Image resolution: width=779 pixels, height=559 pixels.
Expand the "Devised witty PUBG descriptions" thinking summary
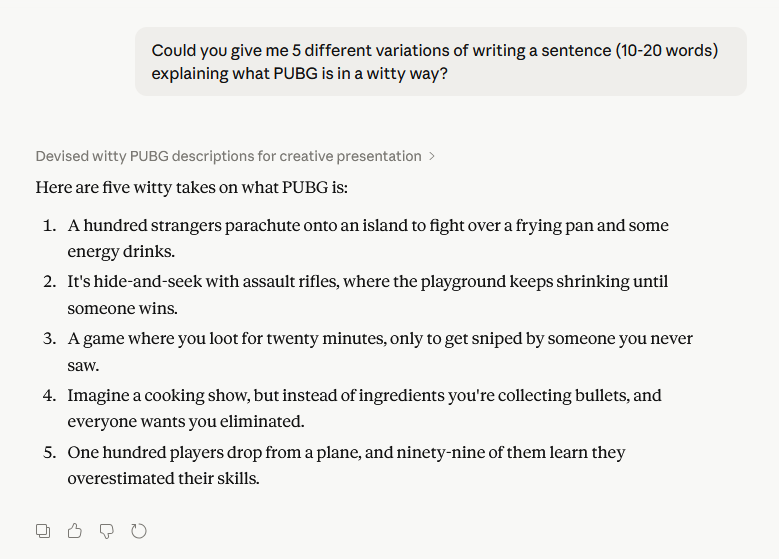[x=228, y=156]
